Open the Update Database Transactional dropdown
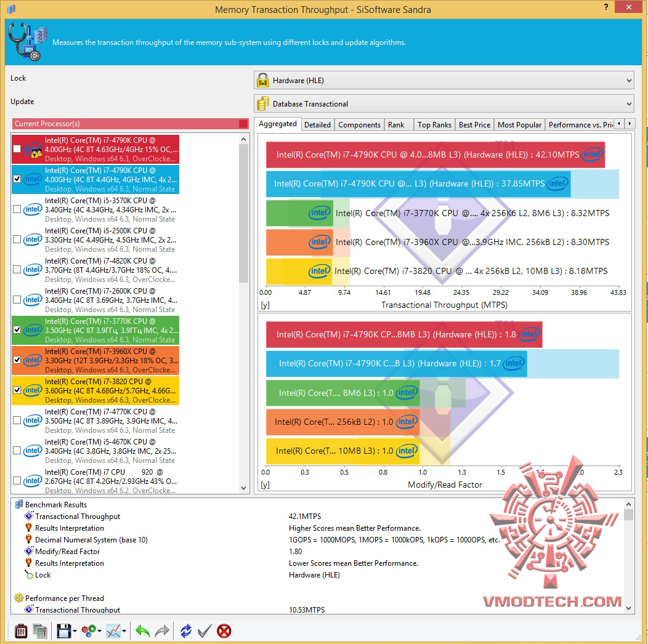The image size is (648, 644). click(444, 103)
